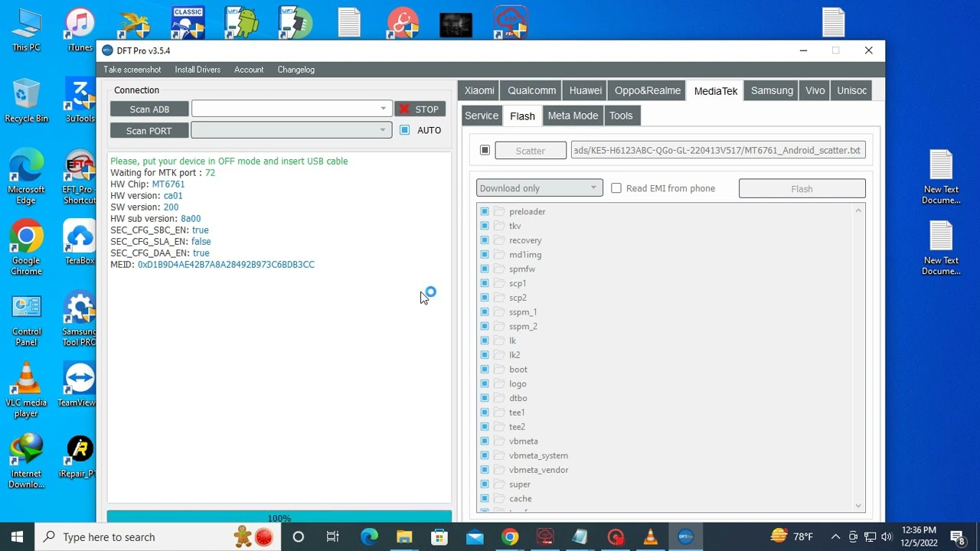Open the Mail app from the taskbar
This screenshot has height=551, width=980.
[475, 536]
